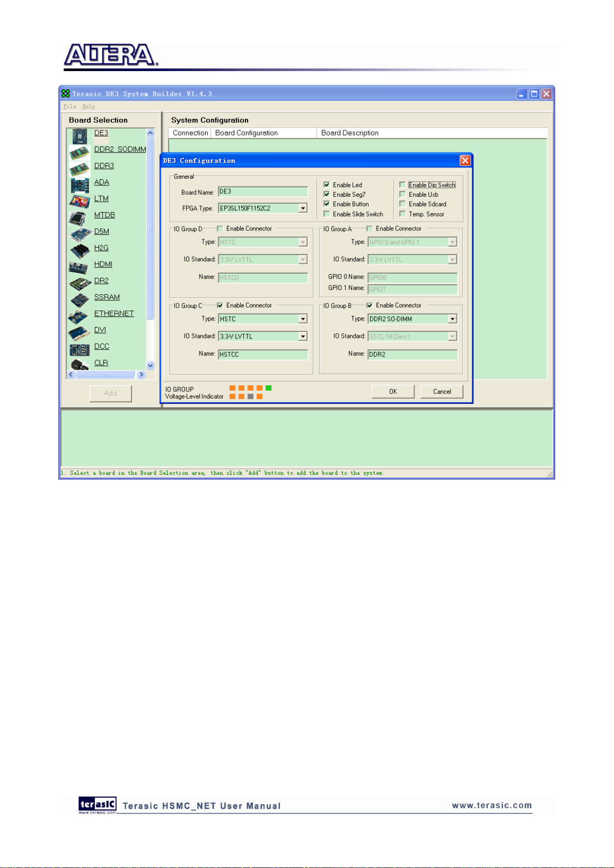The image size is (614, 868).
Task: Open IO Group A Type dropdown
Action: pos(452,242)
